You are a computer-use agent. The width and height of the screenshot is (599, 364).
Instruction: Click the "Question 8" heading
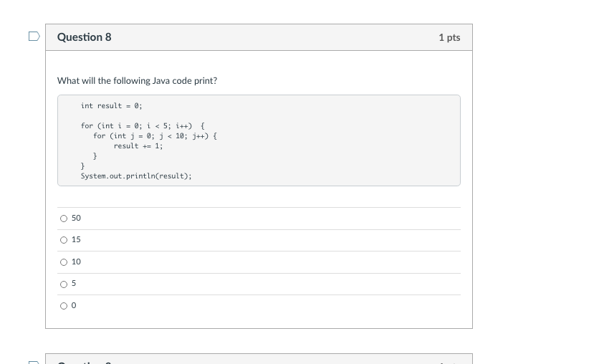pos(84,37)
